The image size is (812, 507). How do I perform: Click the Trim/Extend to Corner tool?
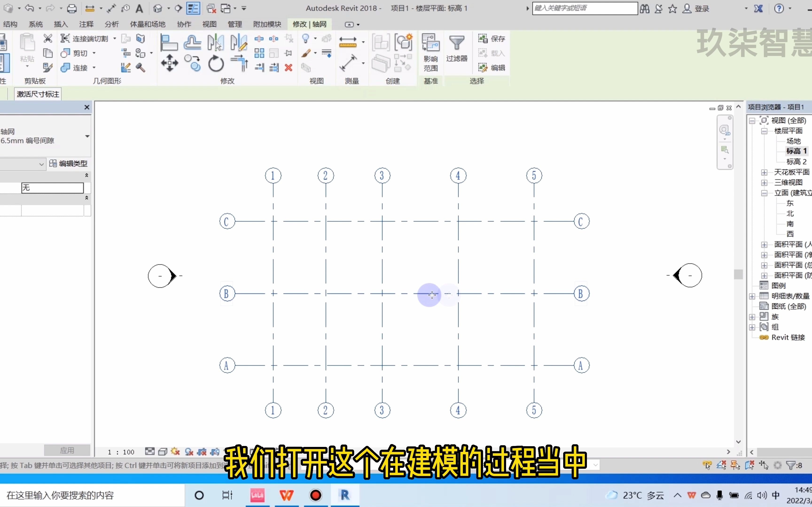tap(239, 63)
